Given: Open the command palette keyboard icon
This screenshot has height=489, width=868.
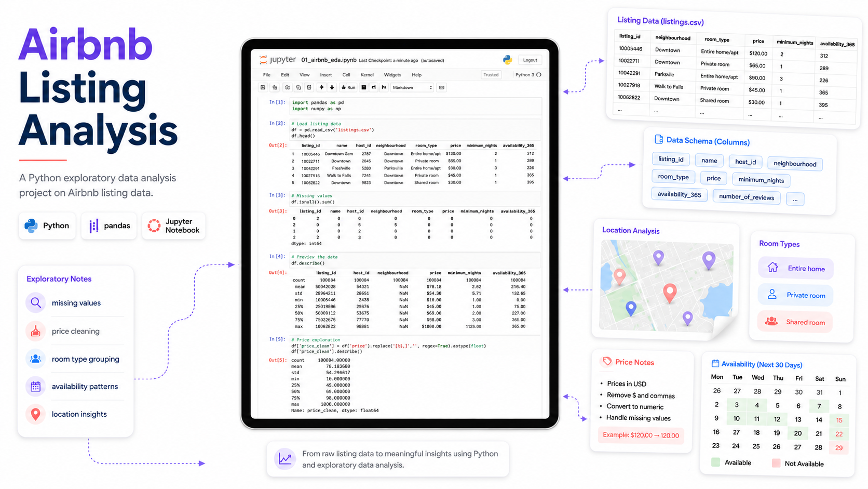Looking at the screenshot, I should pos(442,87).
